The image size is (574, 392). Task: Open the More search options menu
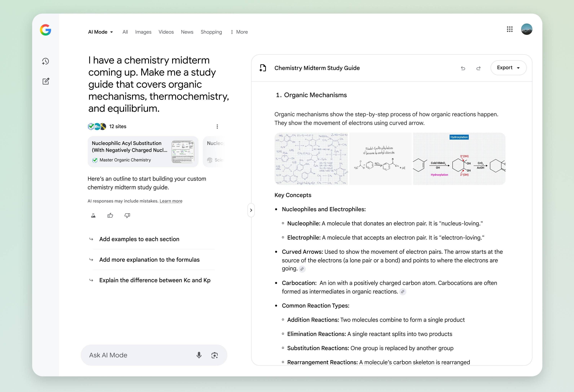pyautogui.click(x=239, y=32)
